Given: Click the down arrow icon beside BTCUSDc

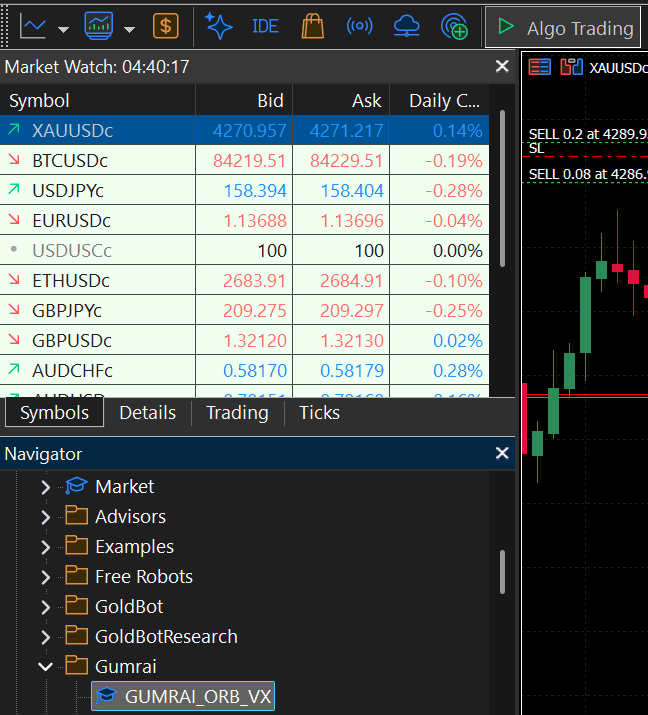Looking at the screenshot, I should coord(14,159).
